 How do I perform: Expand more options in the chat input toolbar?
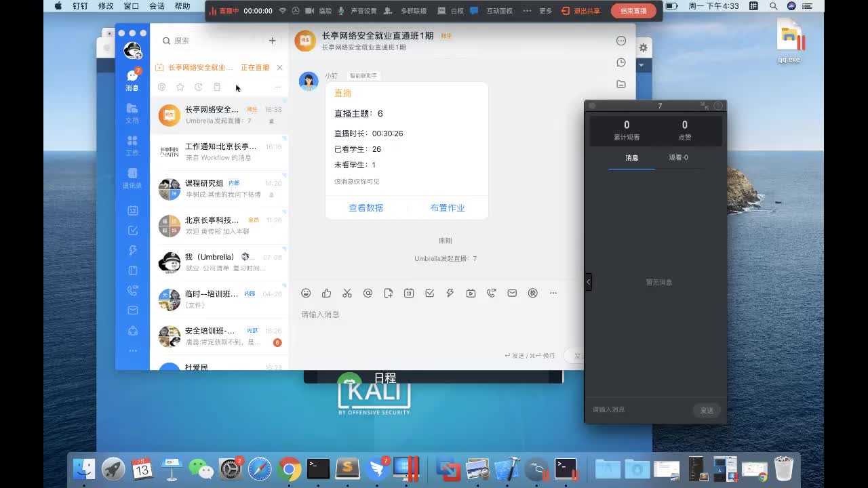click(553, 293)
